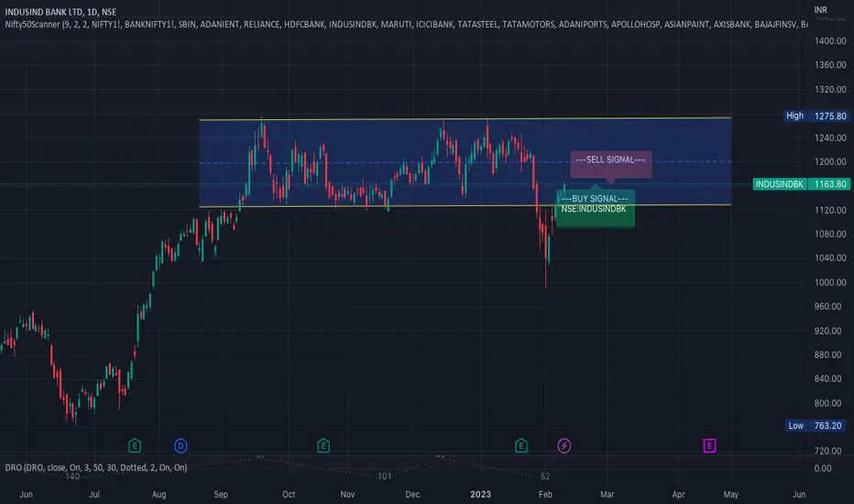Click the green BUY SIGNAL label box
The width and height of the screenshot is (854, 504).
click(x=595, y=208)
